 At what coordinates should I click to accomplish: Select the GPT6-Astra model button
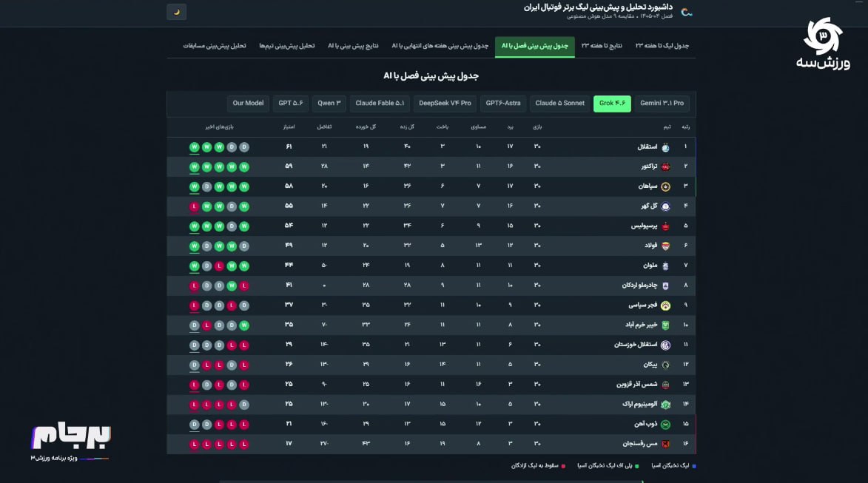point(502,104)
